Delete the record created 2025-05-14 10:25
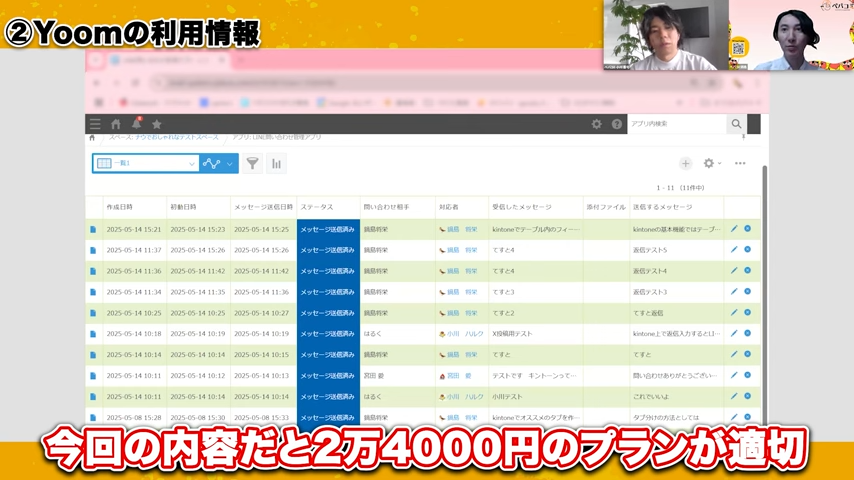 pyautogui.click(x=748, y=313)
